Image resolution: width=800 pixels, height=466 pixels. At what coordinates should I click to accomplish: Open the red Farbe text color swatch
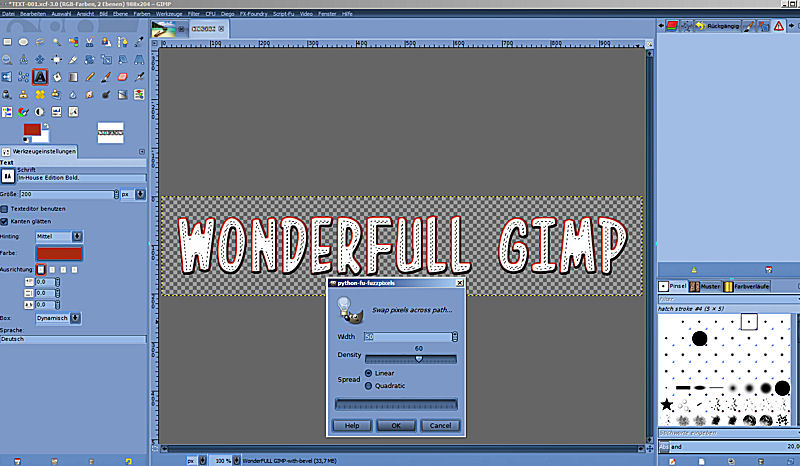59,253
